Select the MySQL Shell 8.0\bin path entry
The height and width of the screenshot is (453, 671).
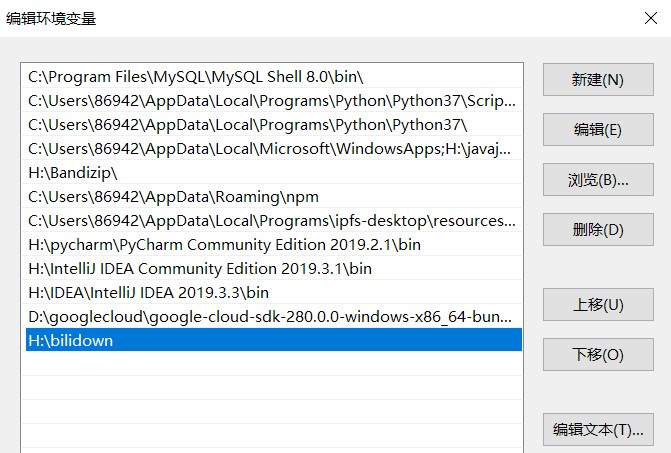coord(274,77)
